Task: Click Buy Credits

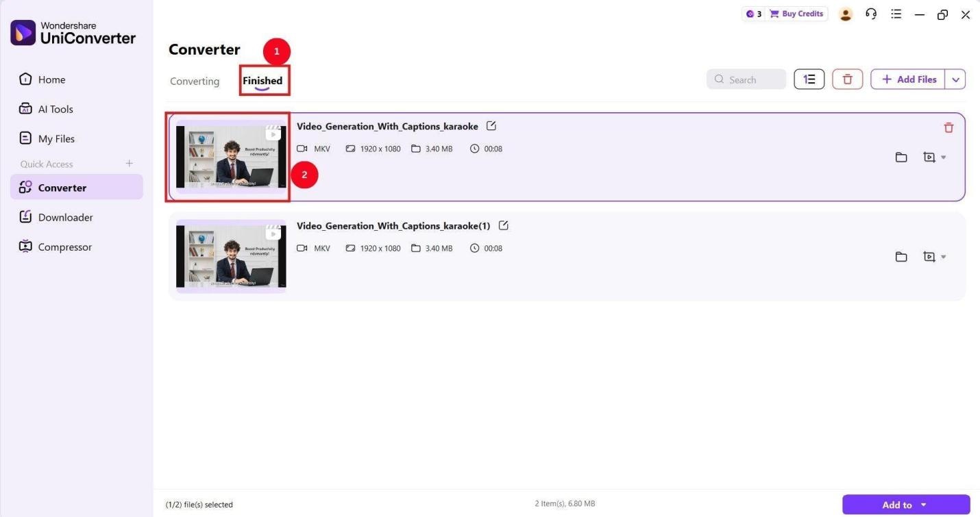Action: [x=796, y=14]
